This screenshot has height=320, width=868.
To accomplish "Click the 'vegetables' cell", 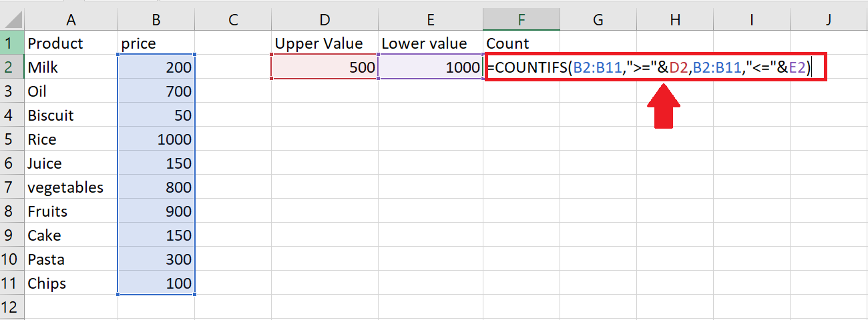I will coord(71,187).
